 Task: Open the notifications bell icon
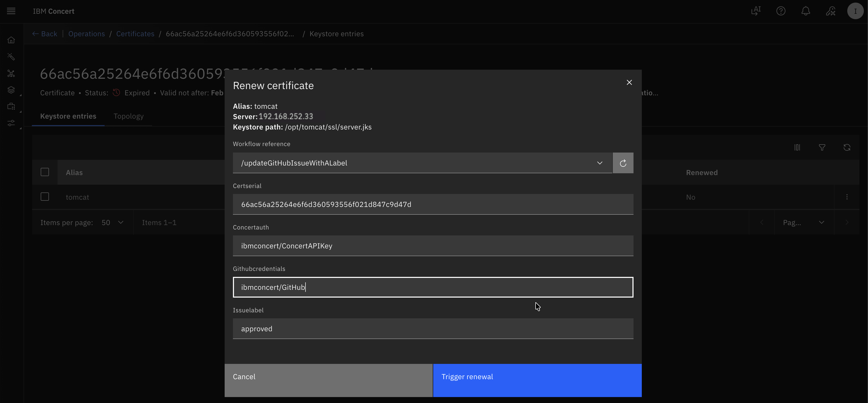click(805, 11)
